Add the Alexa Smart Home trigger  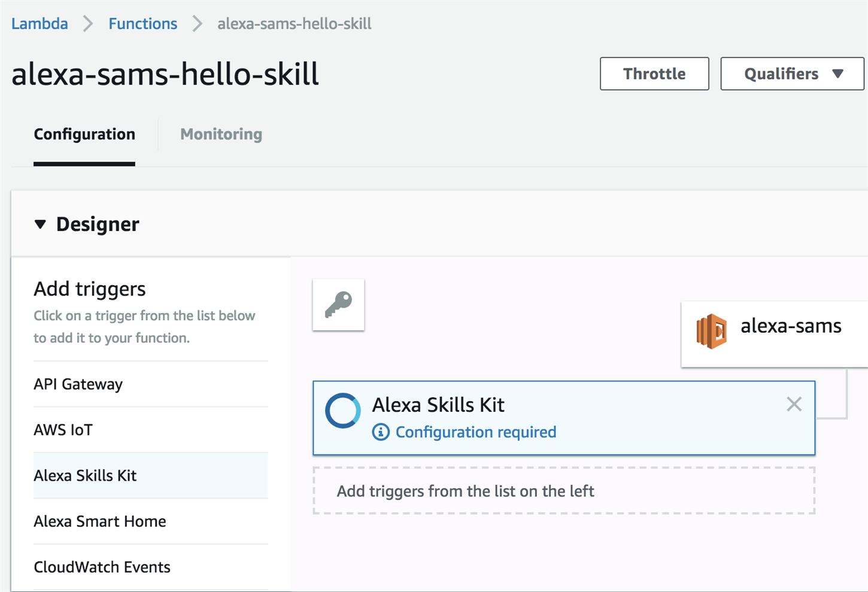[100, 521]
